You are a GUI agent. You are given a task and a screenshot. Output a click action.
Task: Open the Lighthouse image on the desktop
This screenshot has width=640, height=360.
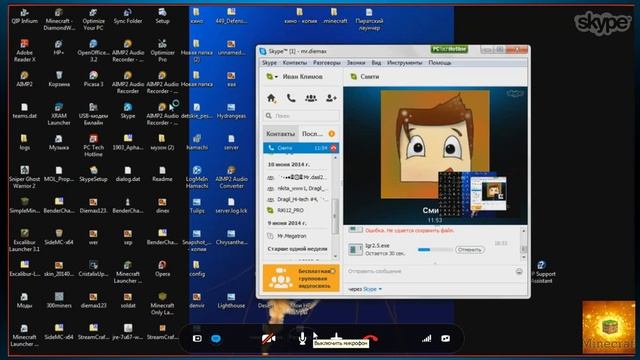231,300
